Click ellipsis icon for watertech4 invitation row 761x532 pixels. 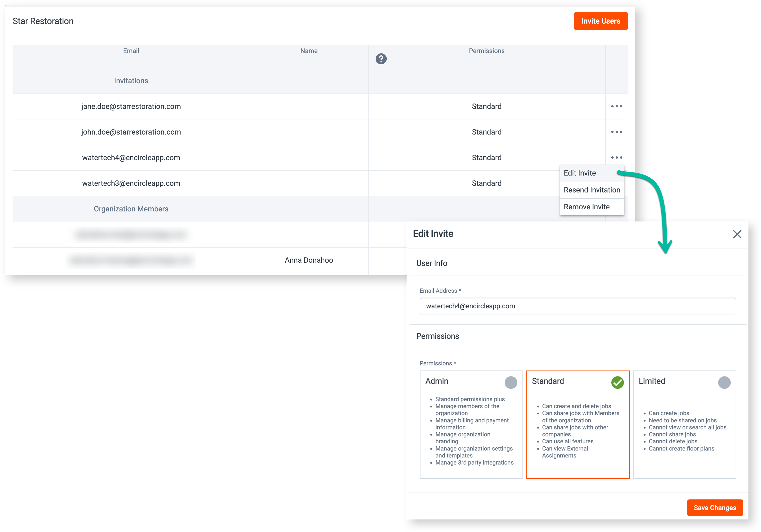[x=616, y=158]
